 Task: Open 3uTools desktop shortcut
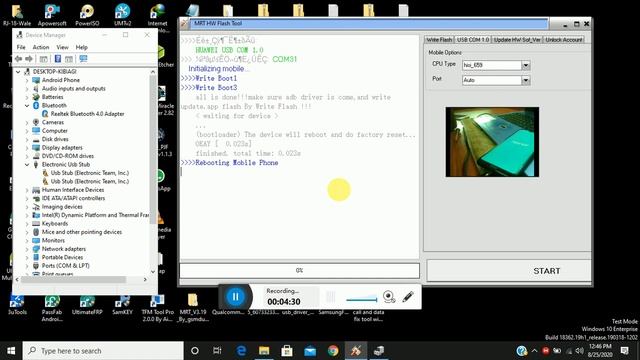click(17, 305)
